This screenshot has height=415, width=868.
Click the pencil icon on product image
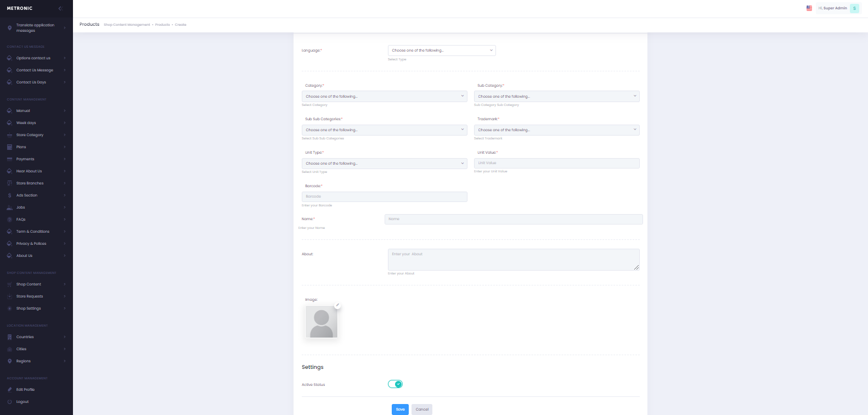coord(338,306)
